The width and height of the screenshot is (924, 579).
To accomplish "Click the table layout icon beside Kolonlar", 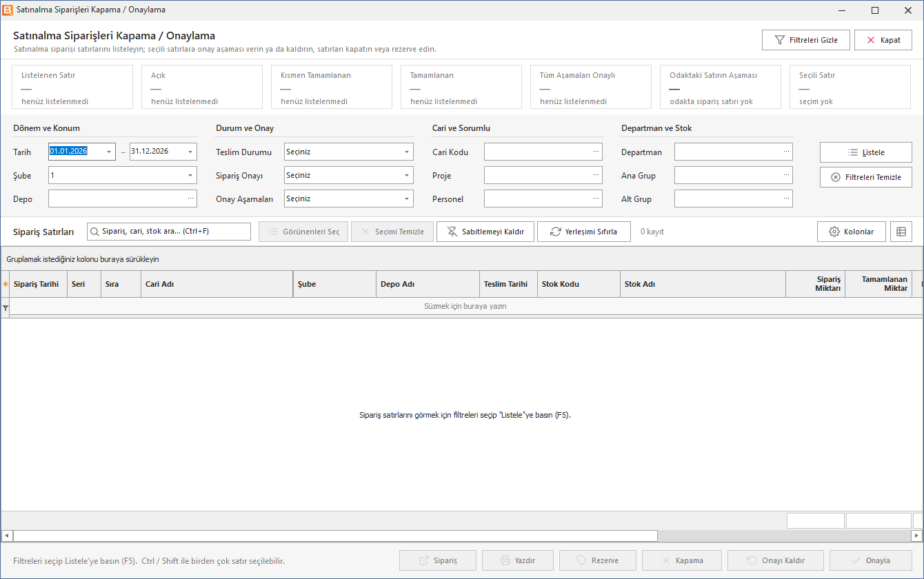I will [901, 232].
